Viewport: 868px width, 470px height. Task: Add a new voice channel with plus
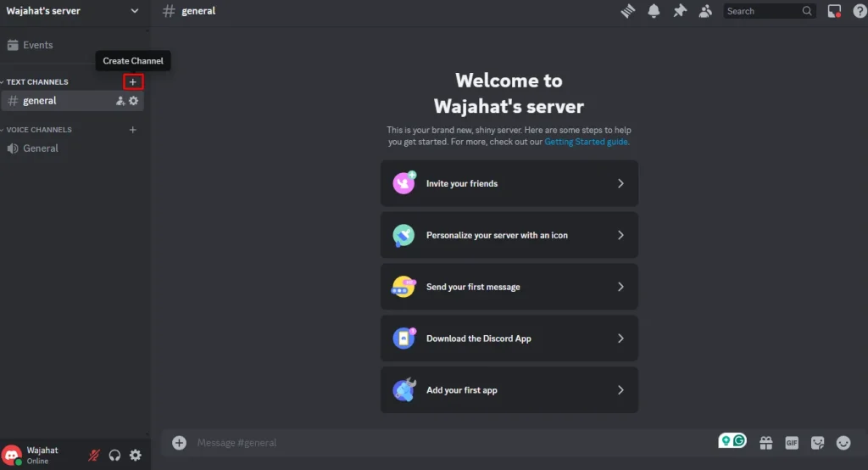(133, 130)
